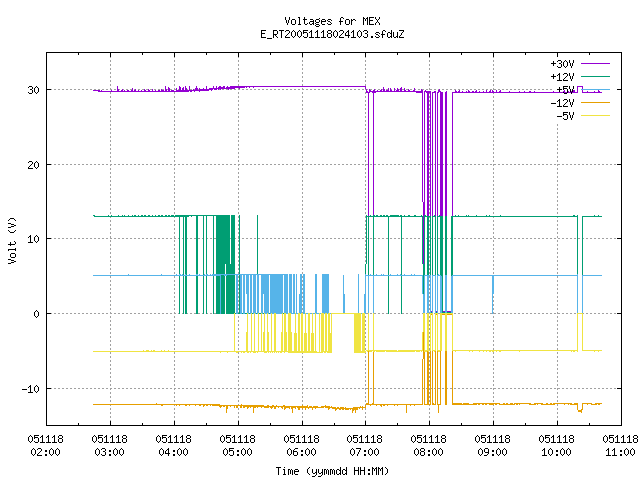Click the x-axis tick label 051118 08:00
The image size is (640, 480).
point(429,445)
